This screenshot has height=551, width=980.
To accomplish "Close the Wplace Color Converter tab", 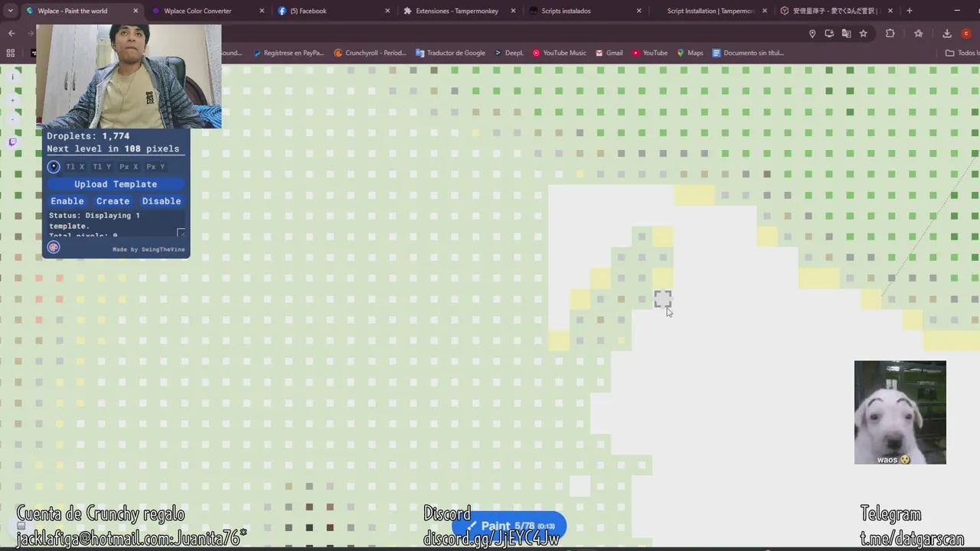I will pos(262,11).
